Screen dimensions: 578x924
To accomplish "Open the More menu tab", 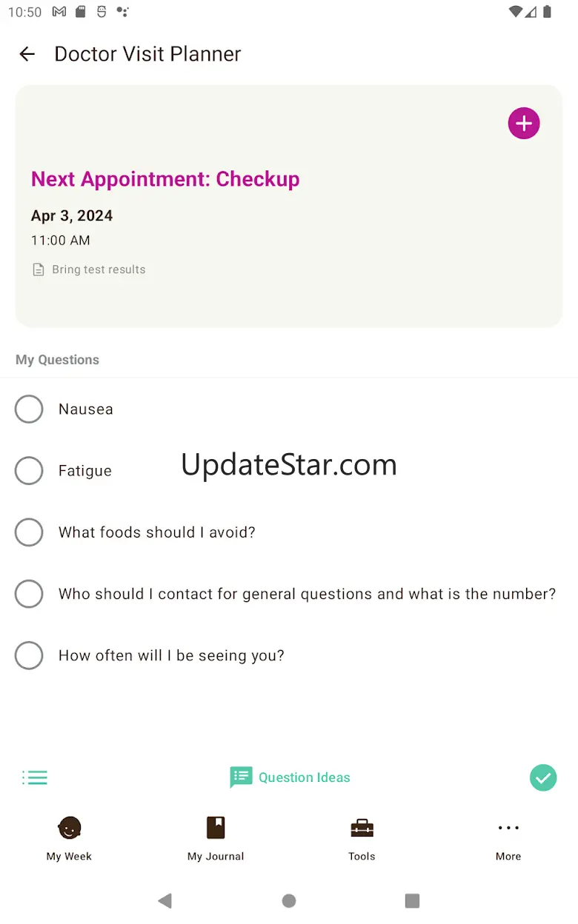I will click(x=508, y=838).
